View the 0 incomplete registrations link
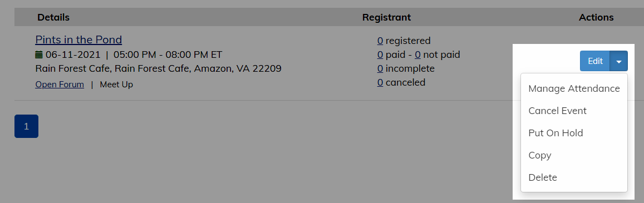This screenshot has height=203, width=644. coord(380,68)
